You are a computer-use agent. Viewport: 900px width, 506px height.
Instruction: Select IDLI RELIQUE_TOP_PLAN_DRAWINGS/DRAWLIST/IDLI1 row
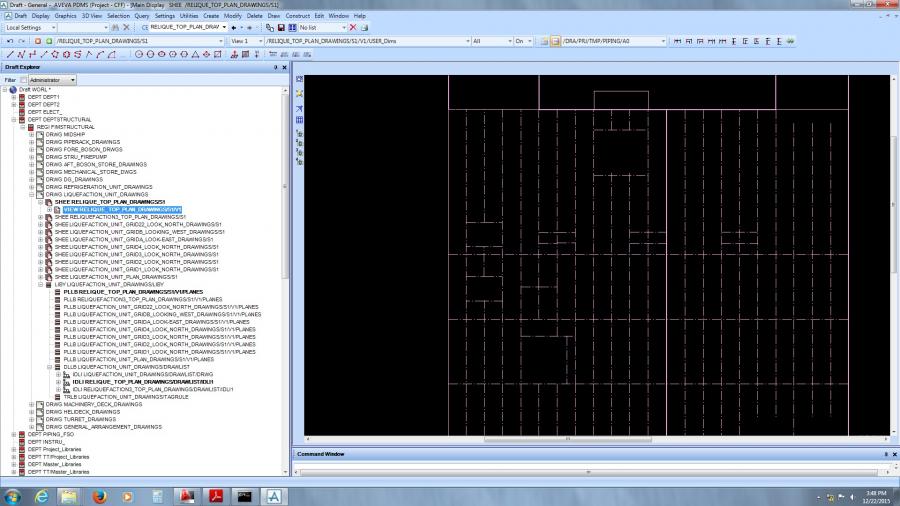coord(143,382)
